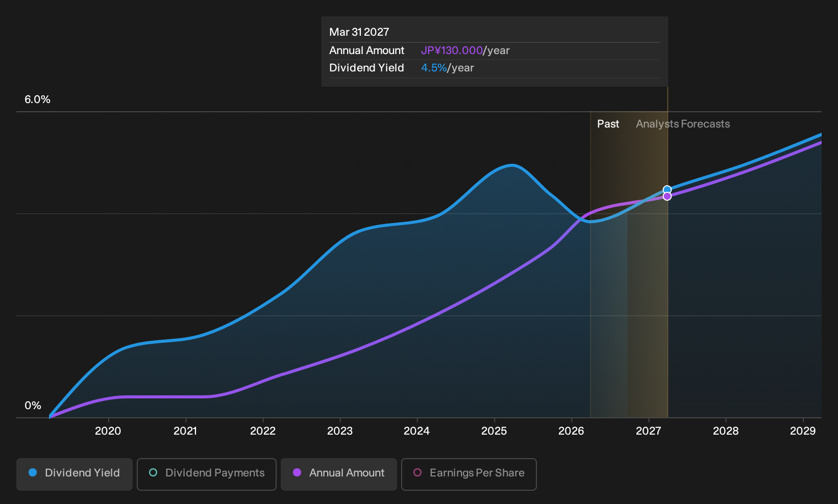Select the purple annual amount data point
Viewport: 838px width, 504px height.
coord(667,196)
